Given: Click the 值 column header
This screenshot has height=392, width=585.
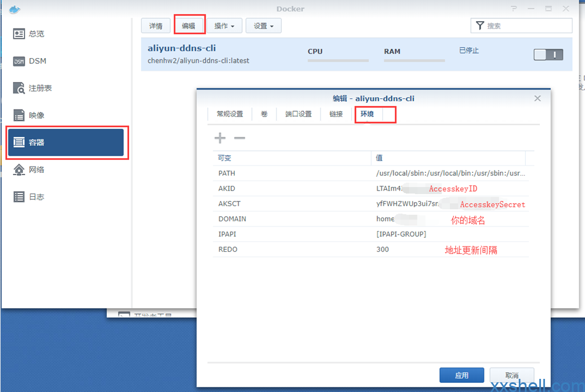Looking at the screenshot, I should pyautogui.click(x=448, y=158).
